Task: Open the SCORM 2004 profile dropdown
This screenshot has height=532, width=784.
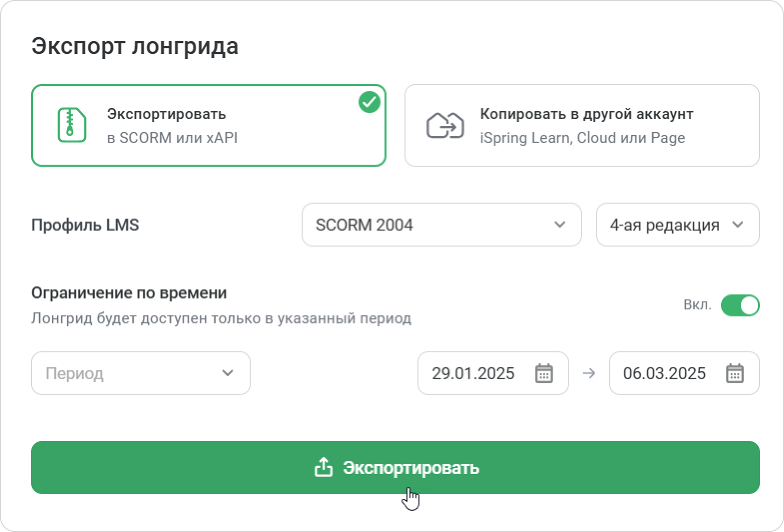Action: tap(442, 225)
